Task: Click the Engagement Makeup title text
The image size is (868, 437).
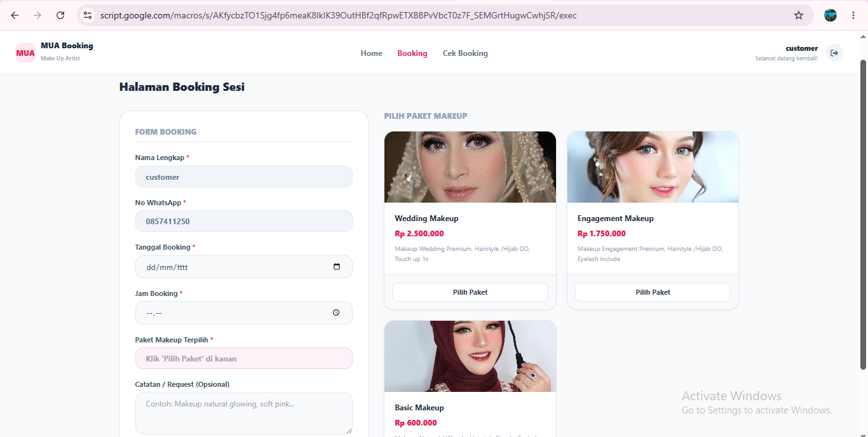Action: (616, 218)
